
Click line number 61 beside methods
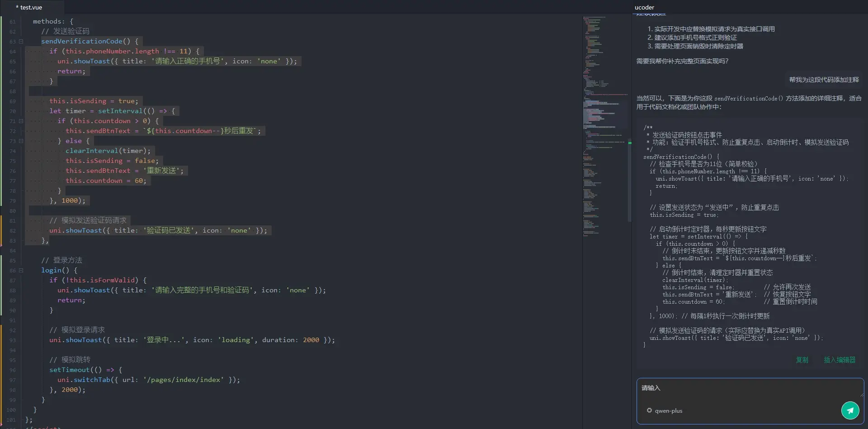[x=12, y=22]
